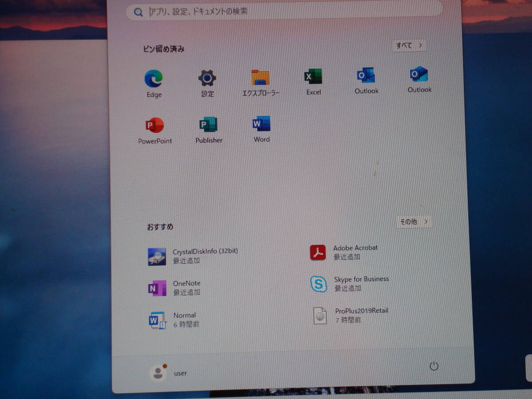The width and height of the screenshot is (532, 399).
Task: Click the search box アプリ、設定、ドキュメントの検索
Action: point(284,10)
